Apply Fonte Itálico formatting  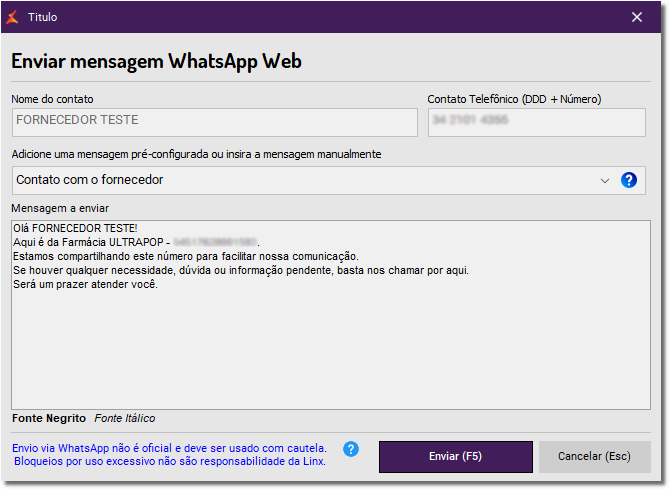124,418
